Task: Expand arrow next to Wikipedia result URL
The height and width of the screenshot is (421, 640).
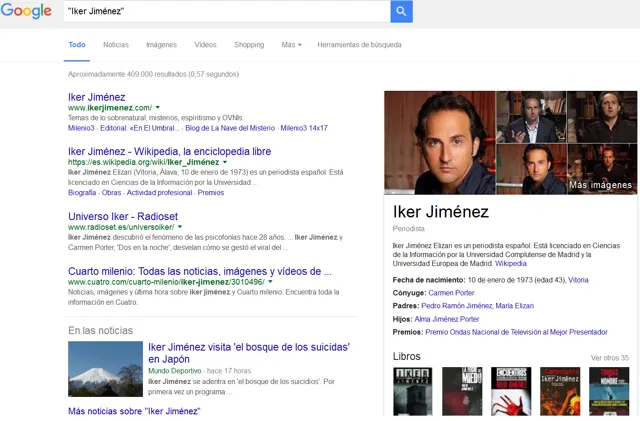Action: 225,162
